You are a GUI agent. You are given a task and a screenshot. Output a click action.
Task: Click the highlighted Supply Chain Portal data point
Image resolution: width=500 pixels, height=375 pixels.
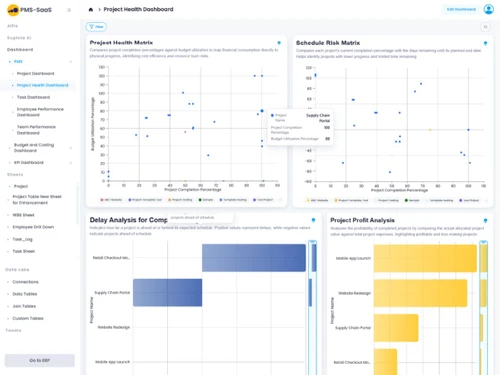click(262, 111)
